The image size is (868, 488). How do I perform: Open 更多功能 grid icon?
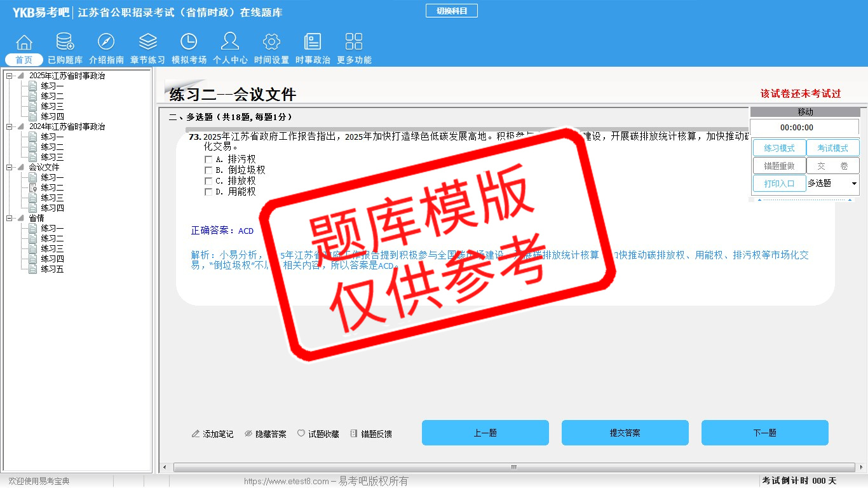[x=354, y=42]
